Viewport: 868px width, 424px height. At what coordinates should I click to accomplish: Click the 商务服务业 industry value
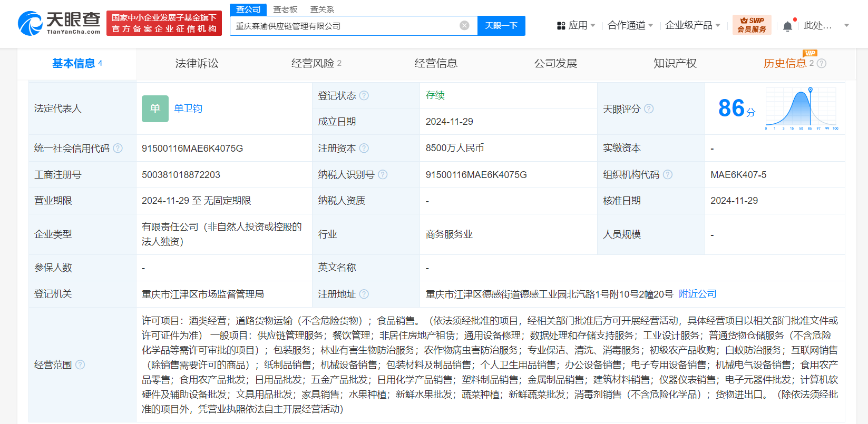pos(449,234)
